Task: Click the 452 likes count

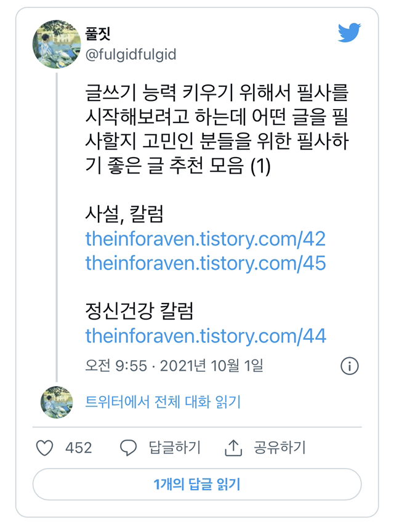Action: 79,448
